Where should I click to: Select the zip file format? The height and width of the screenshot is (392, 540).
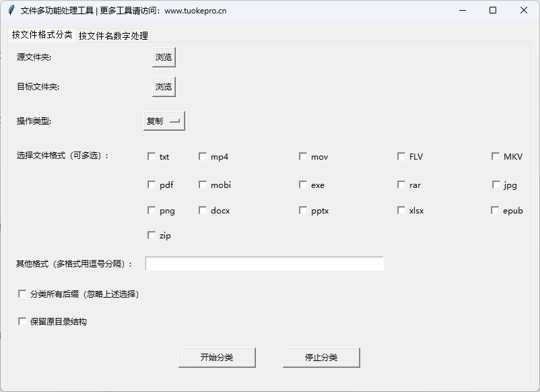151,235
